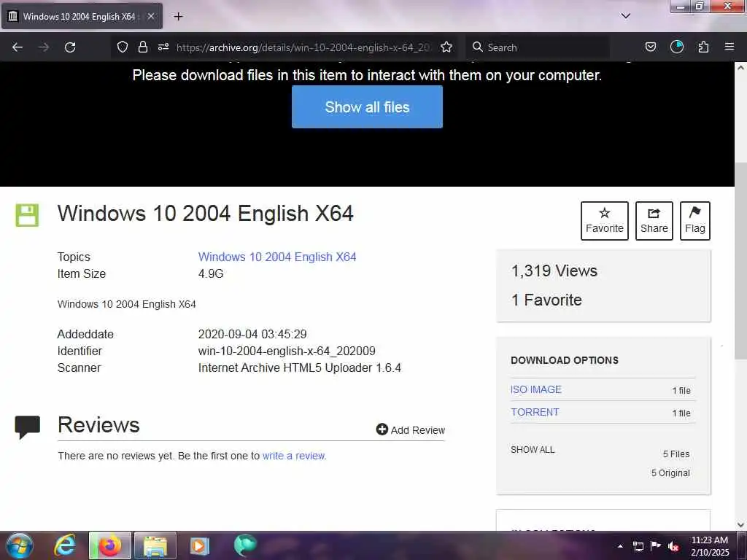The image size is (747, 560).
Task: Reload the archive.org page
Action: tap(70, 47)
